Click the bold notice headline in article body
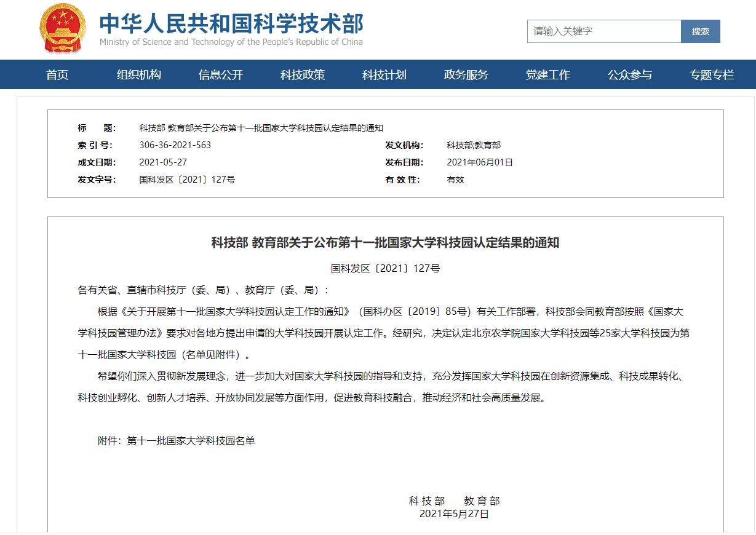This screenshot has height=535, width=756. tap(385, 242)
